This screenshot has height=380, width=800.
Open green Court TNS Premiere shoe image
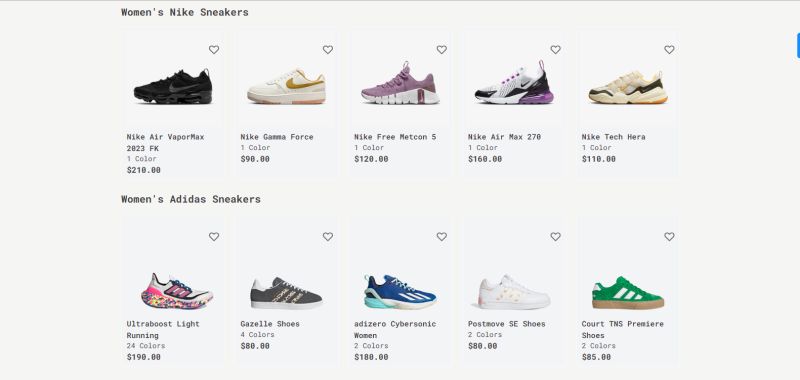[628, 292]
